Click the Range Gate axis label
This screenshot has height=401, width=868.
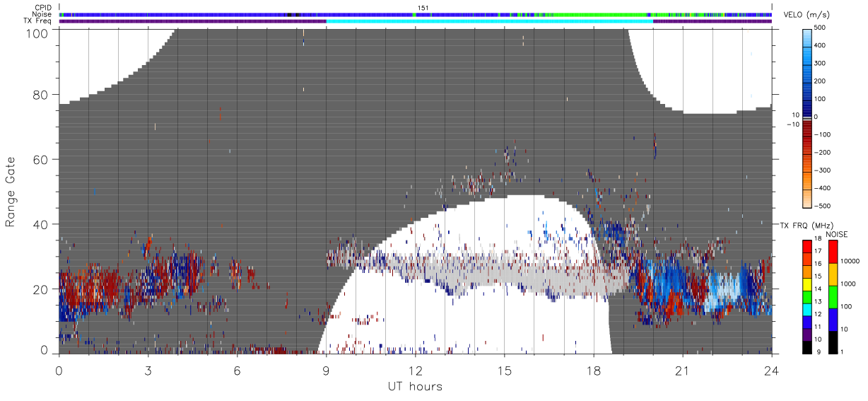(11, 192)
